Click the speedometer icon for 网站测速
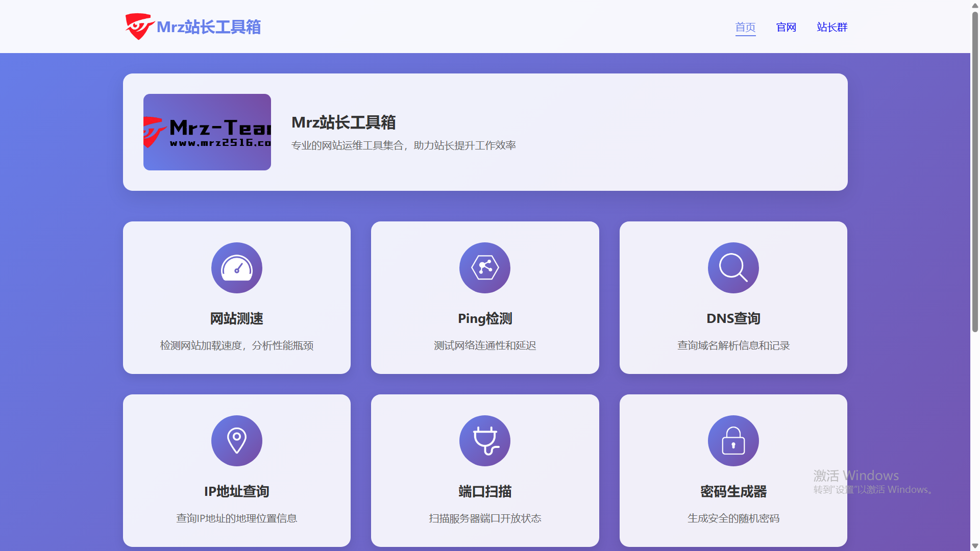980x551 pixels. tap(237, 268)
